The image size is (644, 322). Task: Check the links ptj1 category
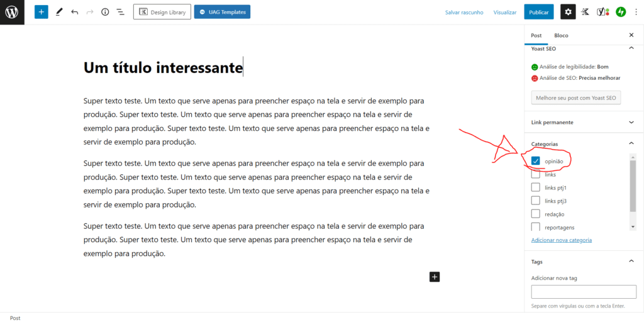(x=536, y=187)
